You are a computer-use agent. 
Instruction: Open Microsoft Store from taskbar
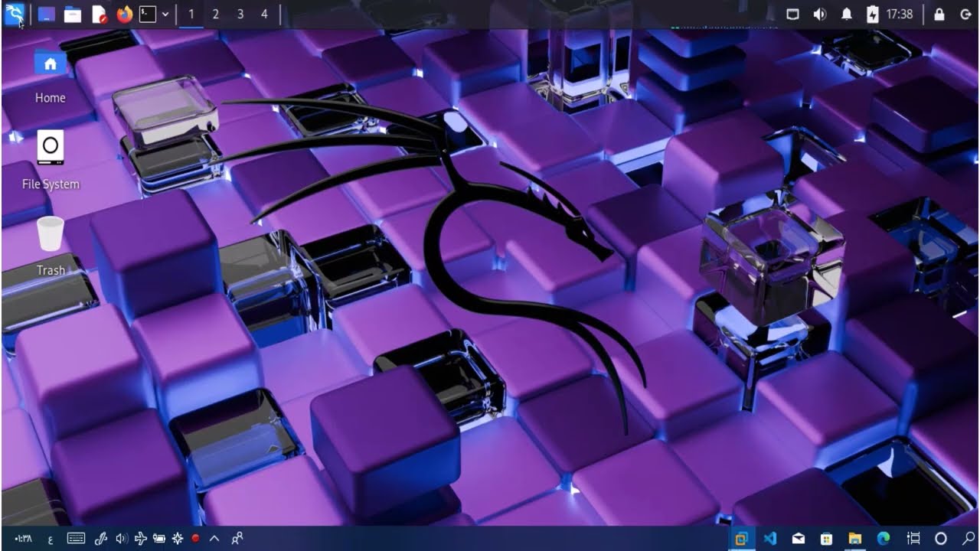827,539
